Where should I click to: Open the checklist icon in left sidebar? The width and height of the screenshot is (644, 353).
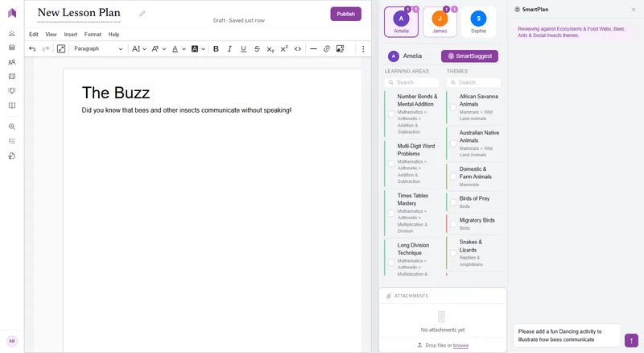click(x=12, y=141)
